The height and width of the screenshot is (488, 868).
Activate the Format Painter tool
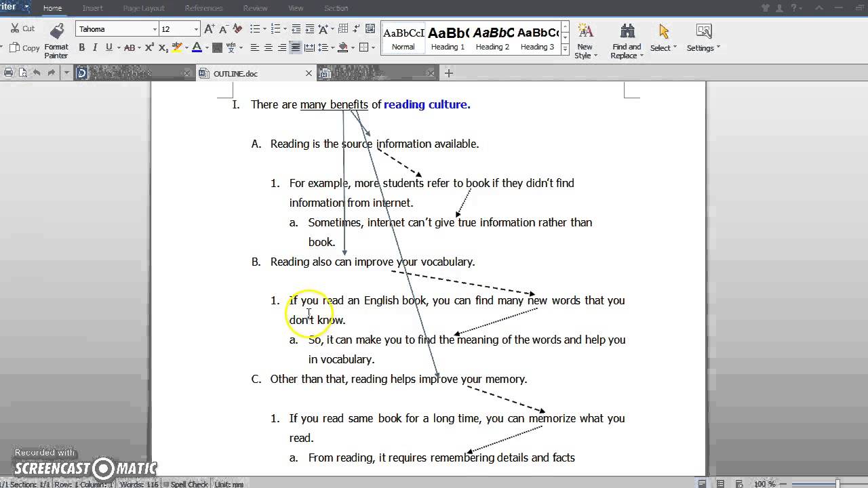click(x=56, y=41)
